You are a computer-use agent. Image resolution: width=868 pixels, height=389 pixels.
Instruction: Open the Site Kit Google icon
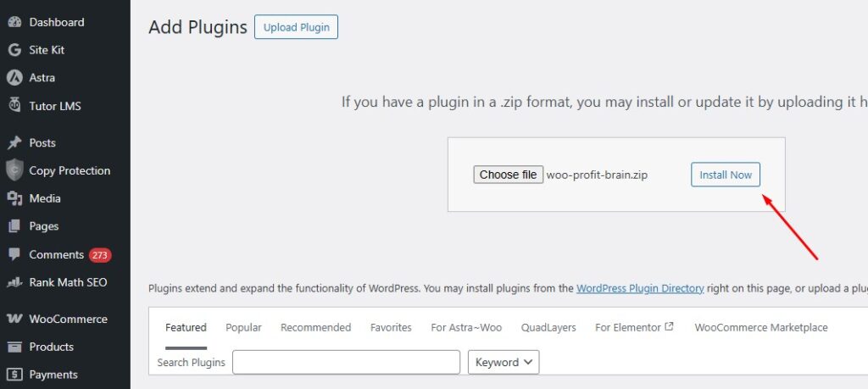(x=14, y=50)
